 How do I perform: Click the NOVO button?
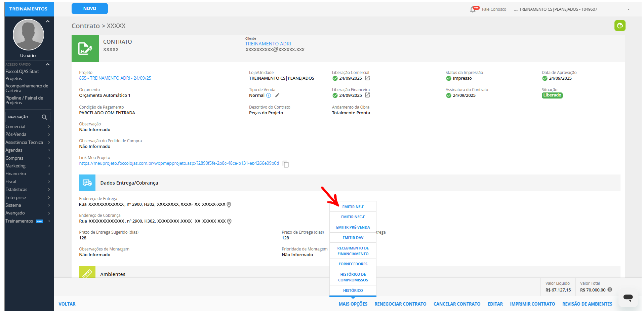coord(90,9)
